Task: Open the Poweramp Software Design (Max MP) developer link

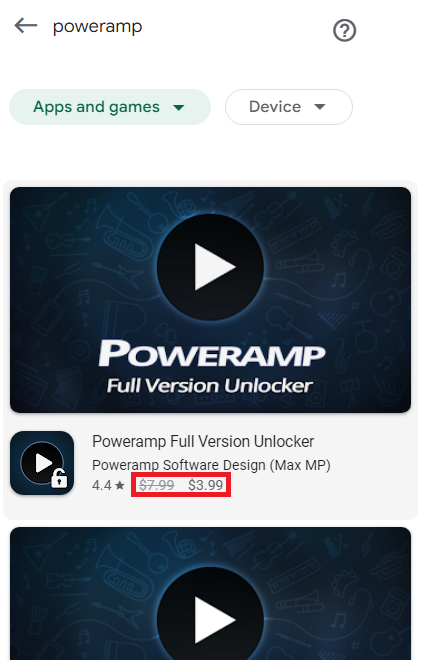Action: (x=211, y=465)
